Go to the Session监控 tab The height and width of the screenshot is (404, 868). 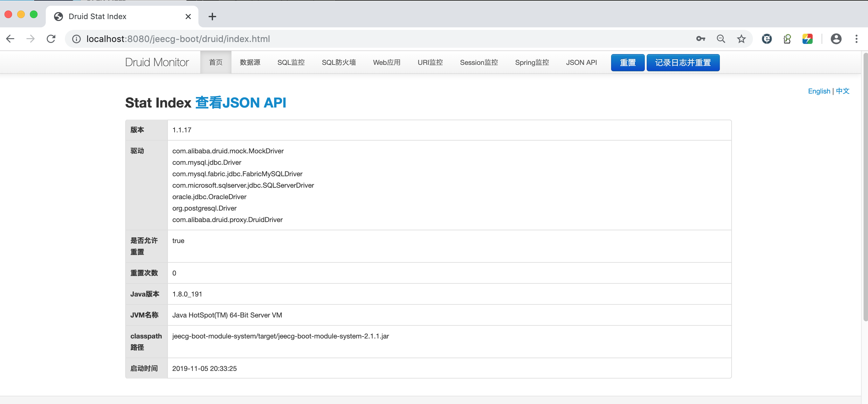pos(479,62)
